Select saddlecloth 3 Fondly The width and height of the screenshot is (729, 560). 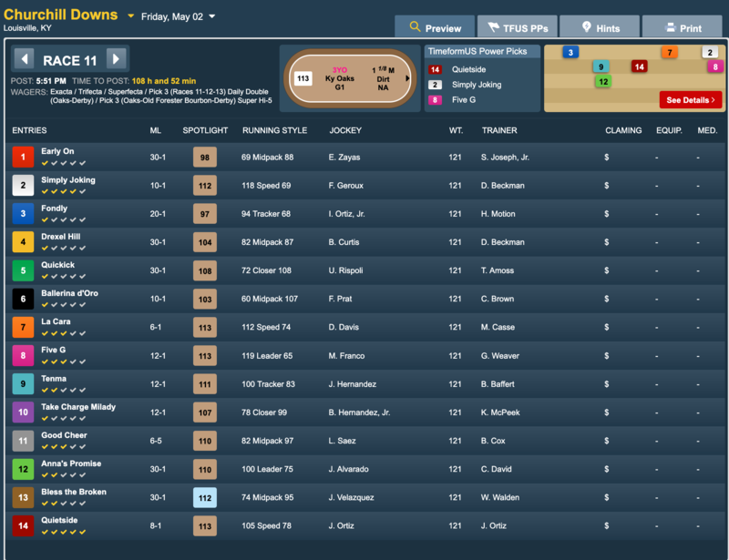point(23,214)
